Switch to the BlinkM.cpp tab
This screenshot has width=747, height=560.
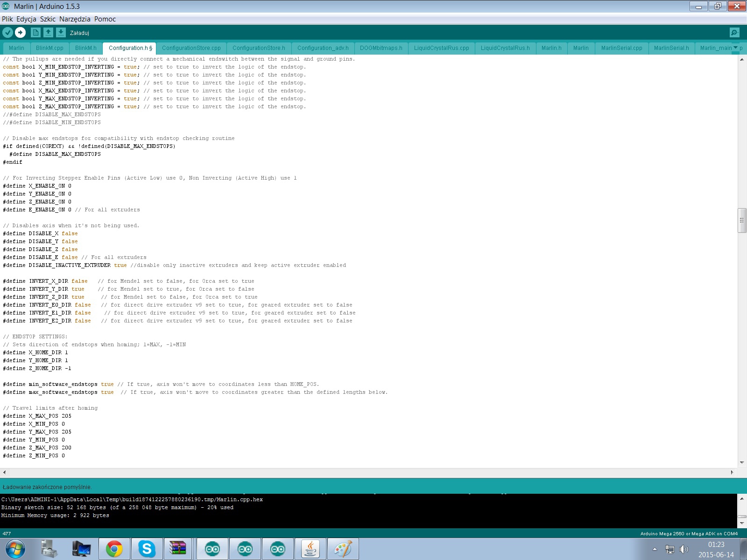(x=49, y=48)
